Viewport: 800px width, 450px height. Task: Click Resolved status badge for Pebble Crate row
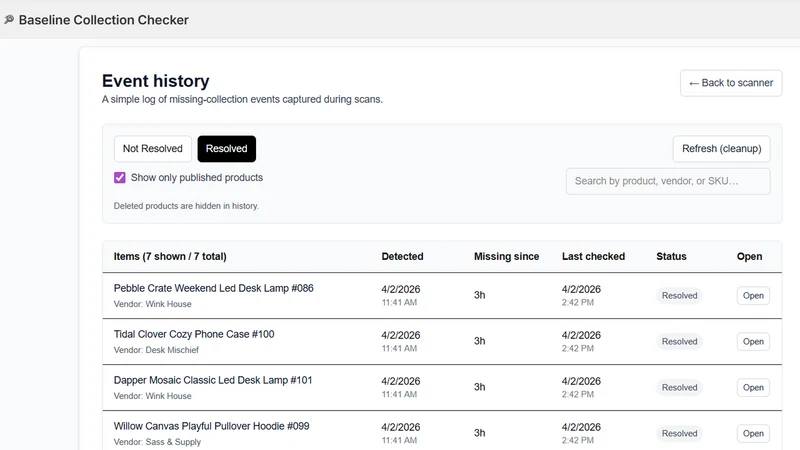pos(679,295)
